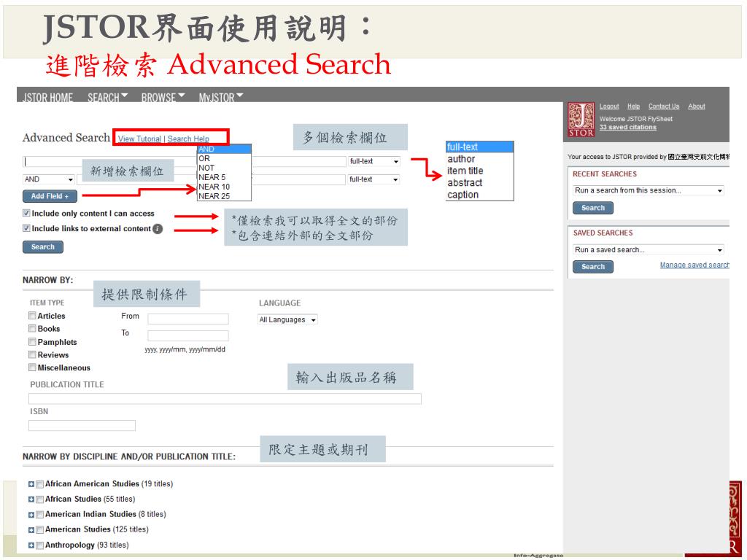Screen dimensions: 747x560
Task: Click Manage saved searches link
Action: click(x=694, y=265)
